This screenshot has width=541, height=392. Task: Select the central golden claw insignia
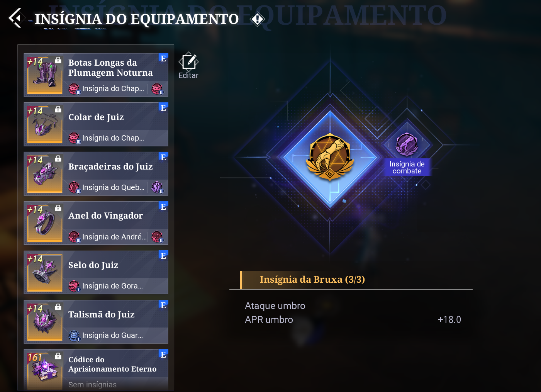point(330,157)
